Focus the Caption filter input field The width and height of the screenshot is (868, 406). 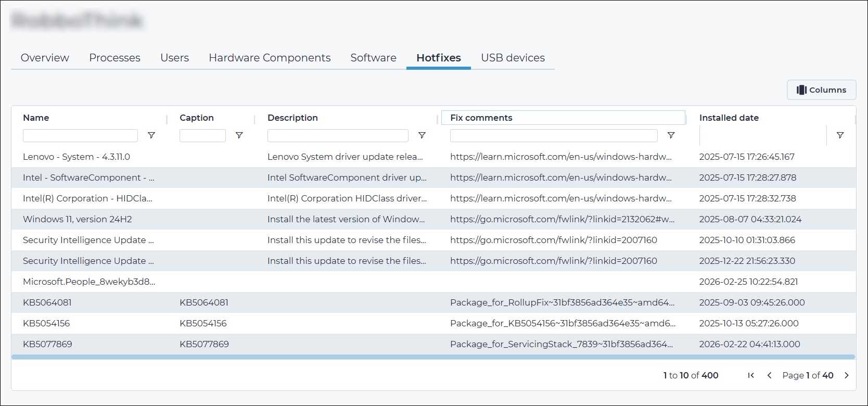(x=202, y=135)
